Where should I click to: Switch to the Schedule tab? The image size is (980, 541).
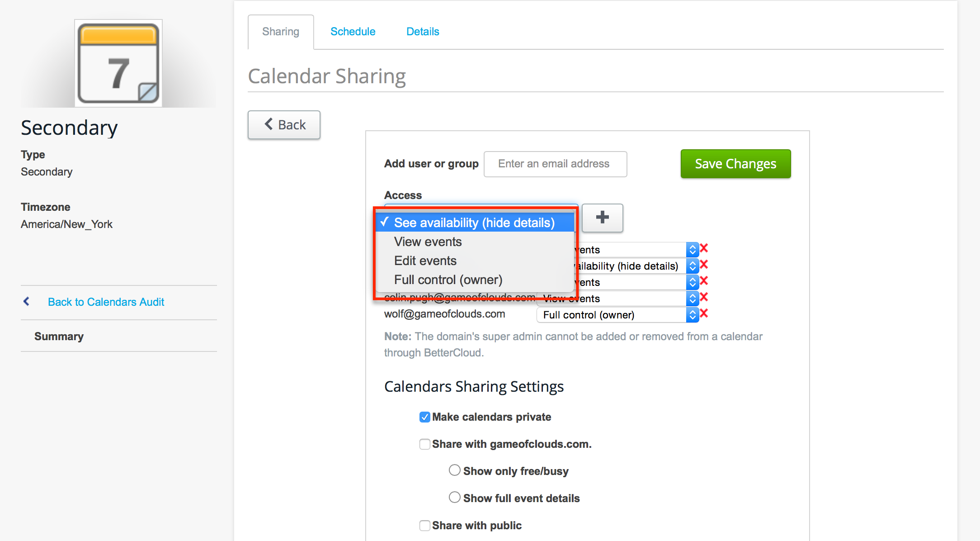tap(353, 32)
